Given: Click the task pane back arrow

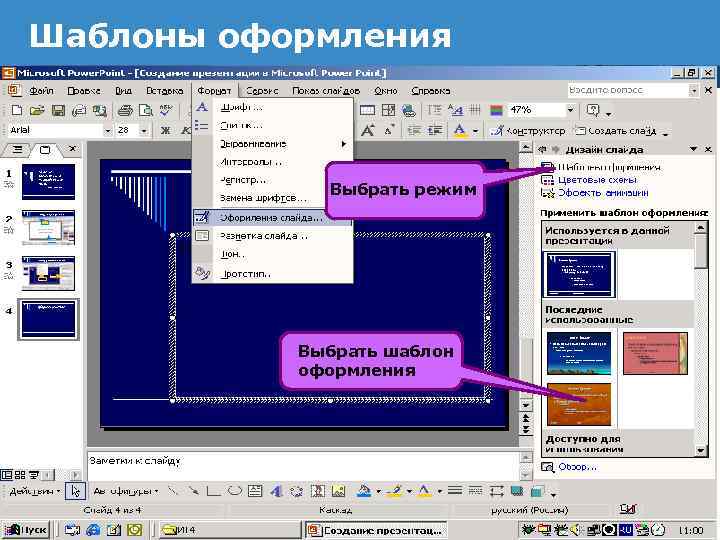Looking at the screenshot, I should pyautogui.click(x=542, y=149).
